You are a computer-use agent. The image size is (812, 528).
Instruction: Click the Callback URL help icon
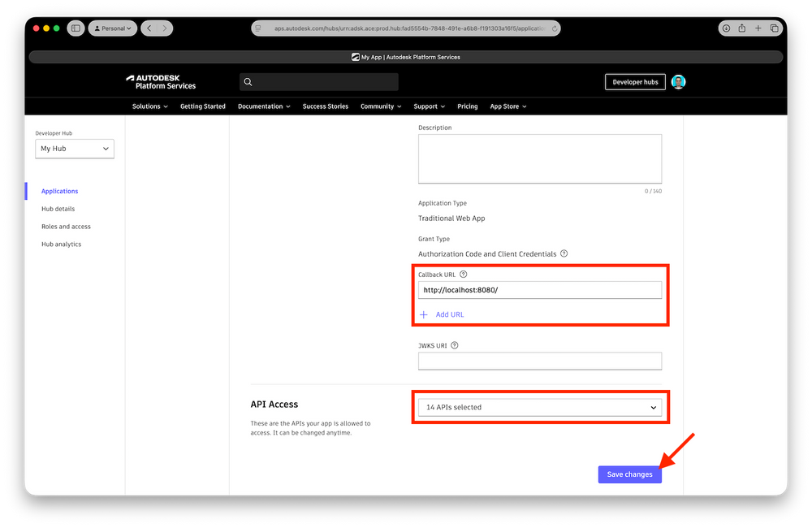coord(464,275)
